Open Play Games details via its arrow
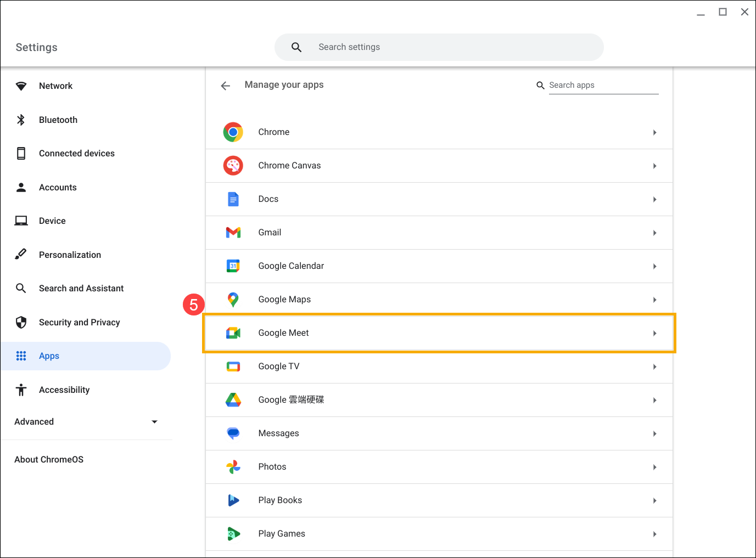The width and height of the screenshot is (756, 558). click(x=655, y=534)
